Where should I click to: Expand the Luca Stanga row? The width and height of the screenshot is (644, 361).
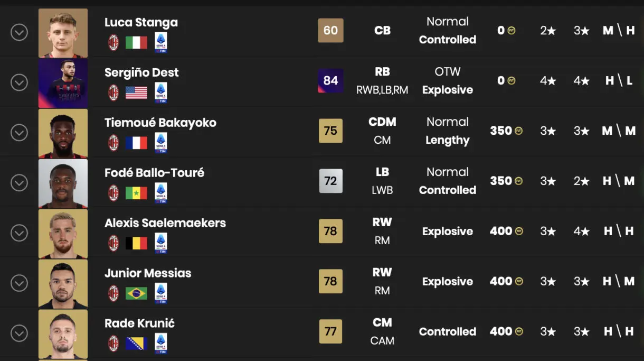coord(19,32)
